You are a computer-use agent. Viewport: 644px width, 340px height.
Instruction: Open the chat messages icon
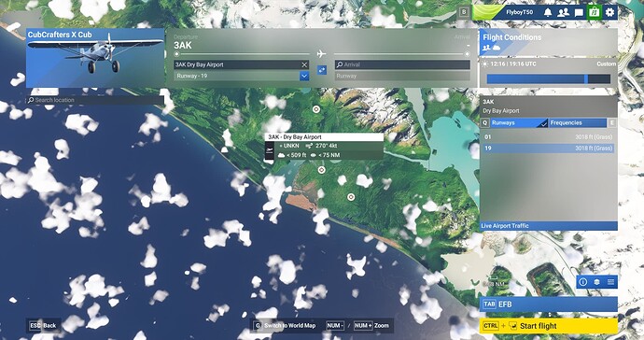pyautogui.click(x=579, y=12)
